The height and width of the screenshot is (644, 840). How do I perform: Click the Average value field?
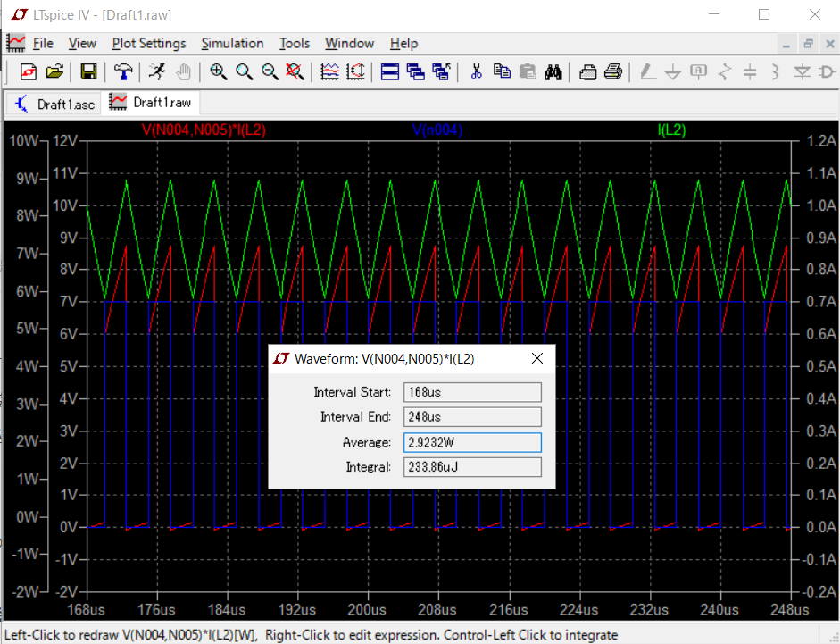tap(472, 442)
